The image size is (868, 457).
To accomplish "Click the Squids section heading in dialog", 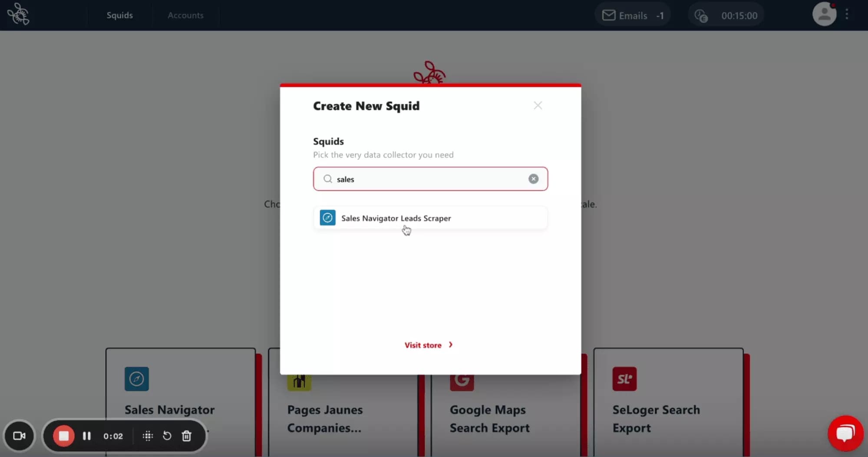I will point(328,141).
